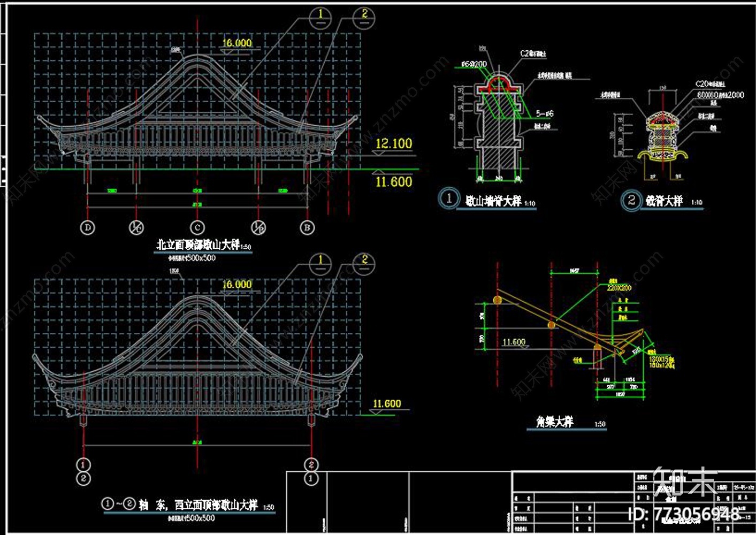Click callout bubble 1 above the lower elevation
Screen dimensions: 756x535
[x=320, y=263]
